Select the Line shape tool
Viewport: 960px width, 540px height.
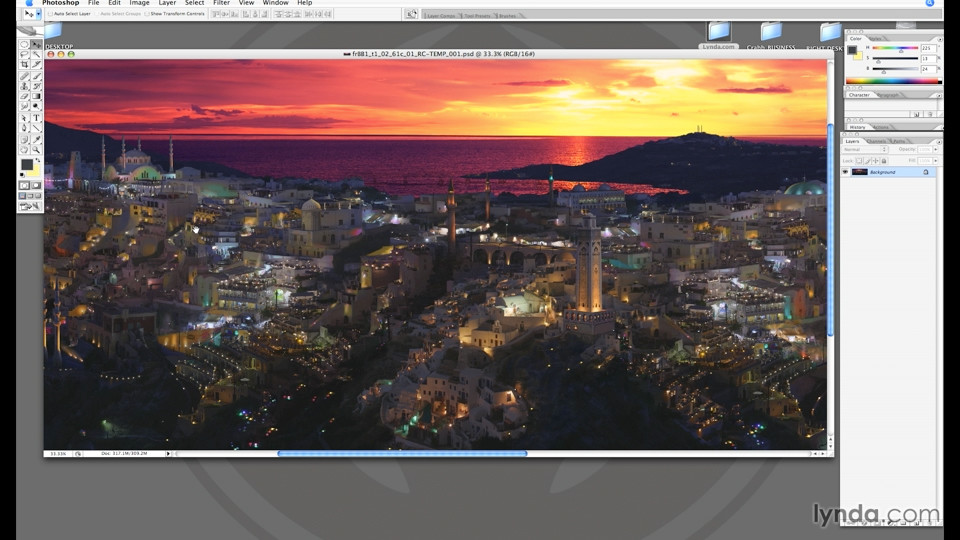[36, 128]
